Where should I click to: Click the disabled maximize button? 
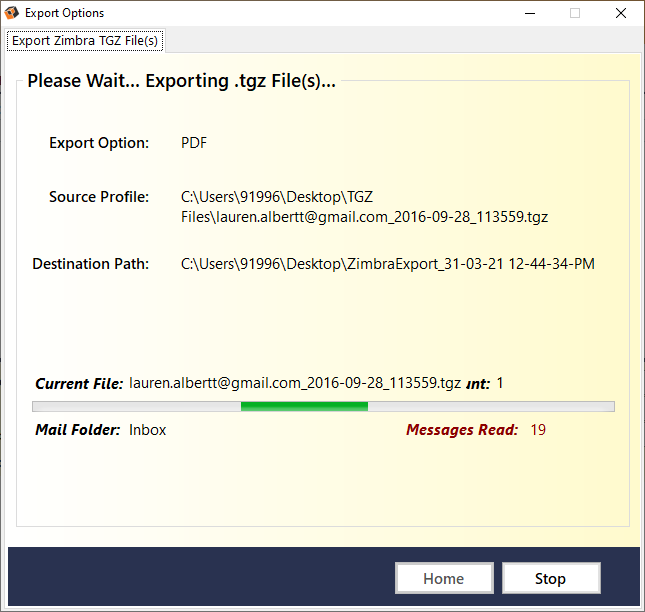point(575,13)
